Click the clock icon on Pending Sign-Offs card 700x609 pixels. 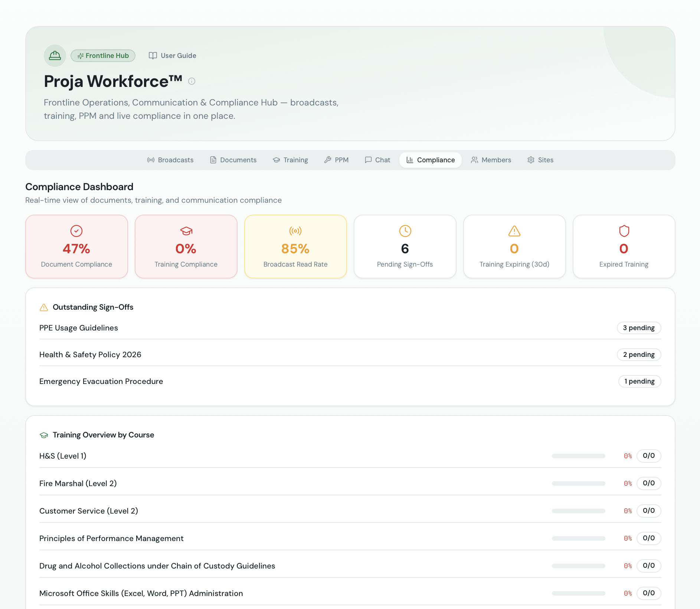pyautogui.click(x=405, y=231)
